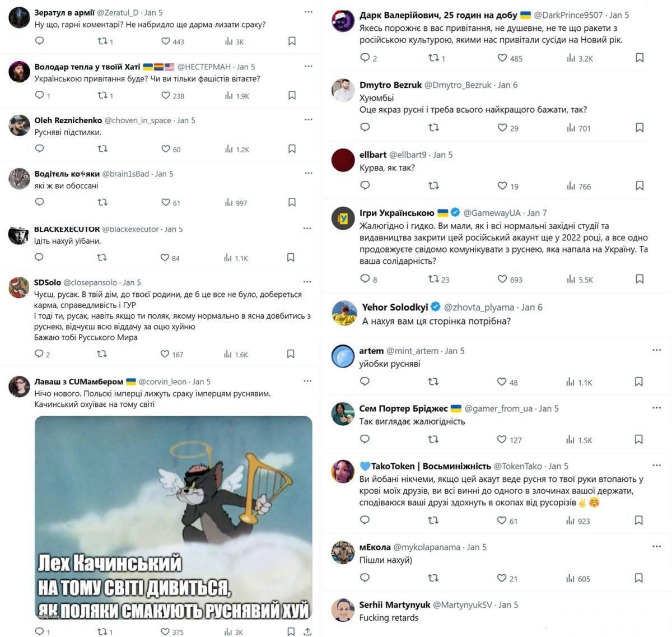Screen dimensions: 672x637
Task: Open @GamewayUA profile handle
Action: (x=492, y=213)
